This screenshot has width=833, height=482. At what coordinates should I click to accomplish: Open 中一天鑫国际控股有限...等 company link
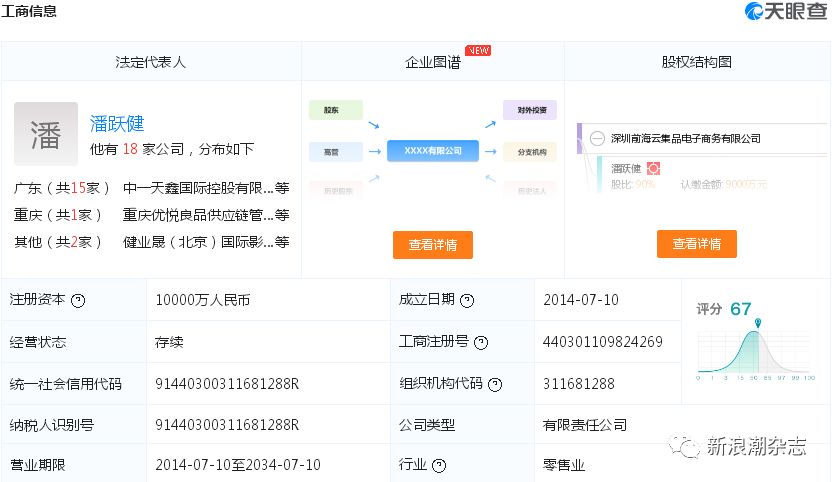coord(206,188)
